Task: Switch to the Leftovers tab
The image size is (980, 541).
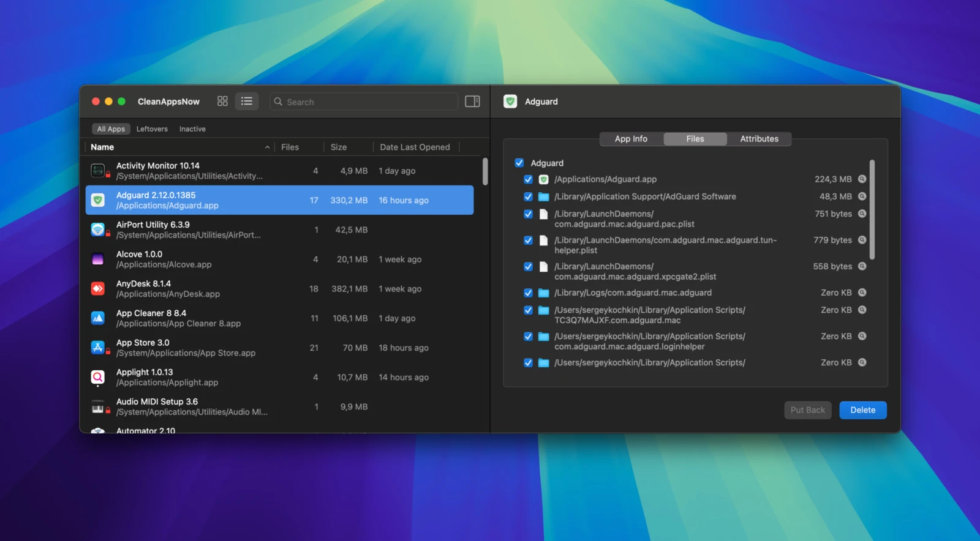Action: pos(152,129)
